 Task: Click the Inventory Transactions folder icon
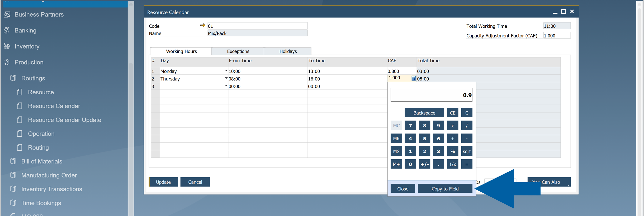coord(13,189)
